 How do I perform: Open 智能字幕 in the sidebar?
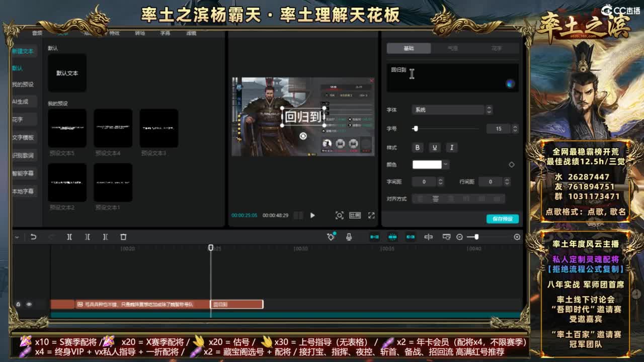pos(23,173)
